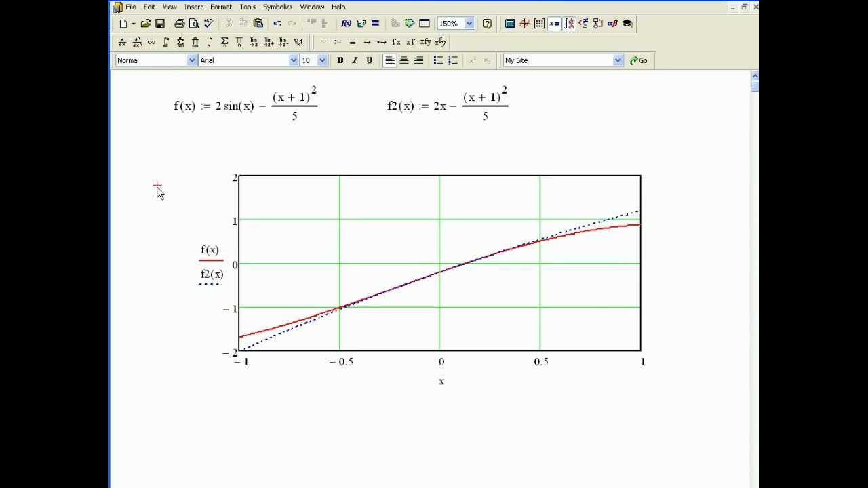The width and height of the screenshot is (868, 488).
Task: Click the Insert Unit measuring cup icon
Action: click(x=361, y=24)
